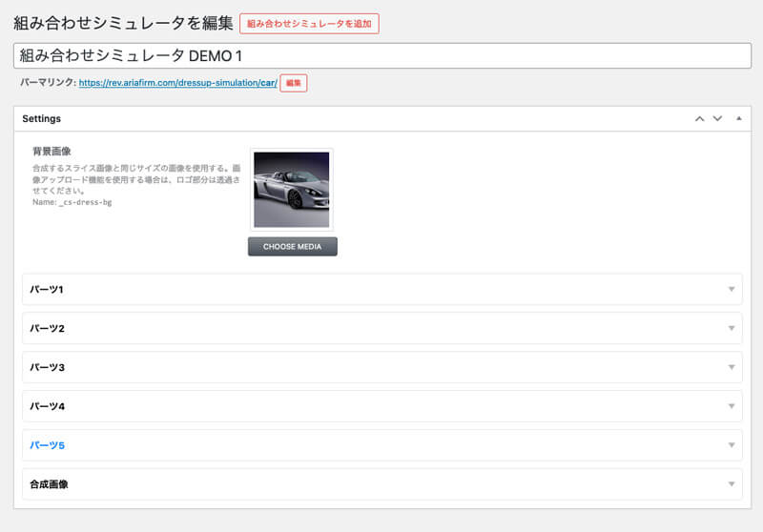Click the パーツ3 section title
Screen dimensions: 763x532
pyautogui.click(x=47, y=367)
